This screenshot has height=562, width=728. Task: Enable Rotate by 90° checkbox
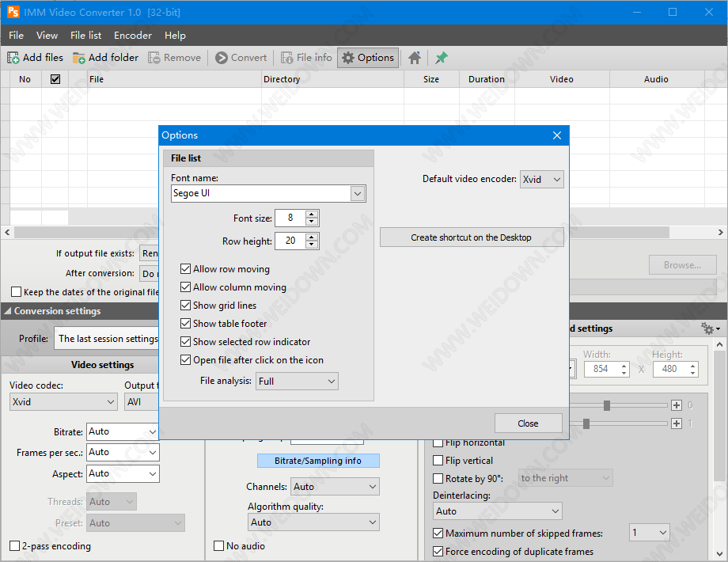[x=438, y=478]
